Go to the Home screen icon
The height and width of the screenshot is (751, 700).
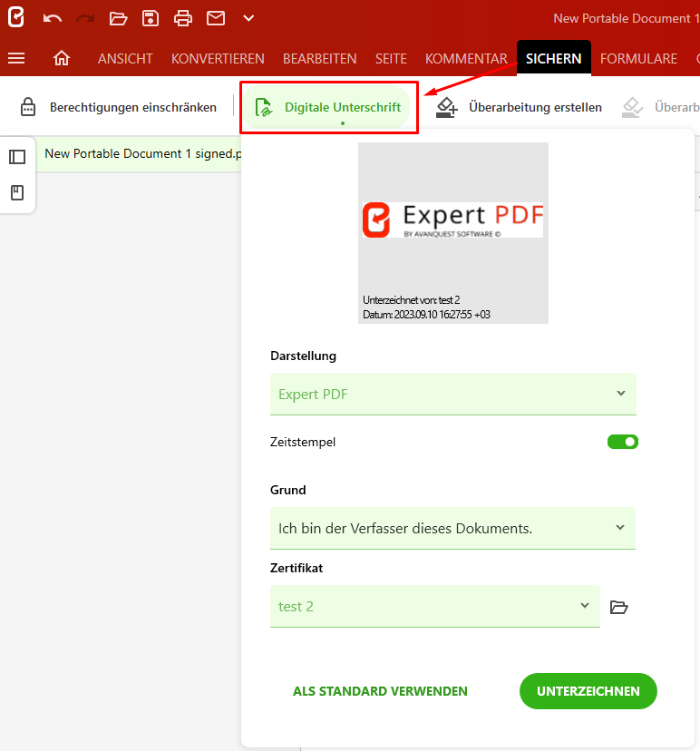tap(62, 58)
